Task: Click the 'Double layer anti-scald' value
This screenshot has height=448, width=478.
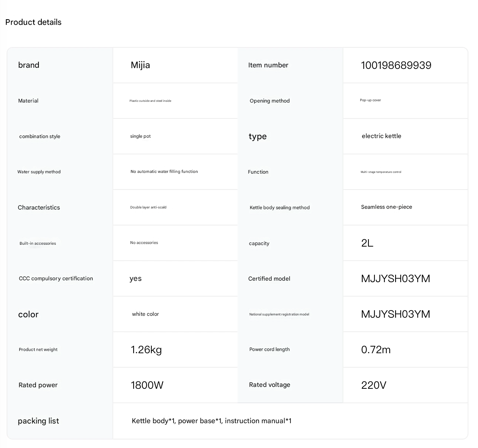Action: (148, 207)
